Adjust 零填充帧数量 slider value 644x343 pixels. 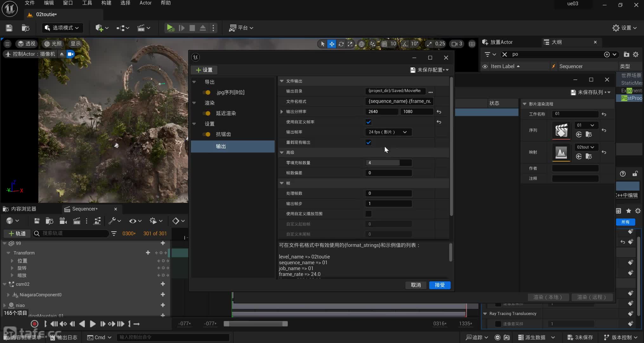388,163
